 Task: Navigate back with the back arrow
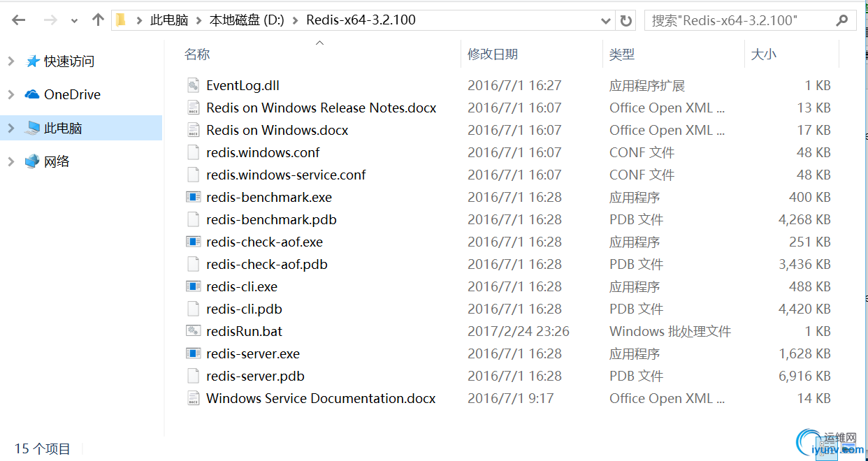[x=19, y=20]
